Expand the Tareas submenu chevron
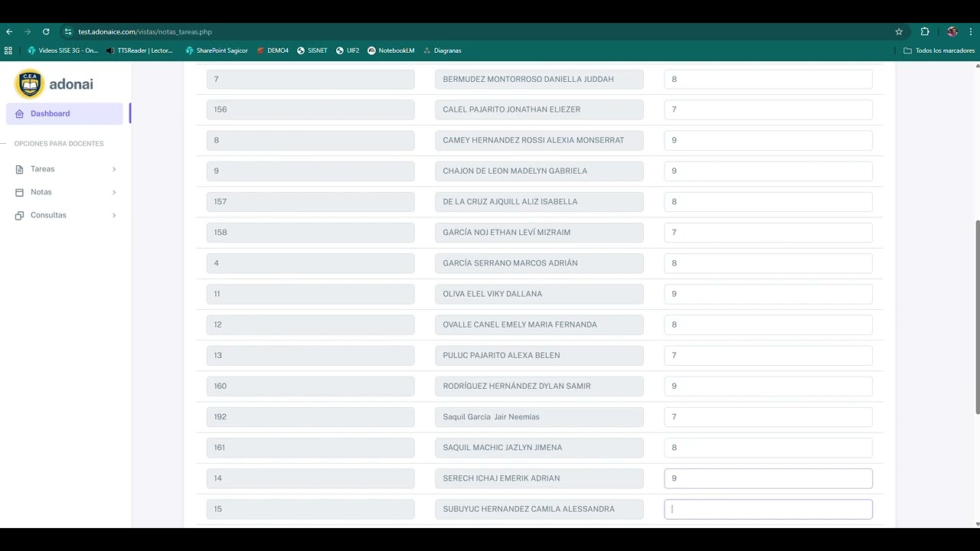The width and height of the screenshot is (980, 551). click(114, 169)
